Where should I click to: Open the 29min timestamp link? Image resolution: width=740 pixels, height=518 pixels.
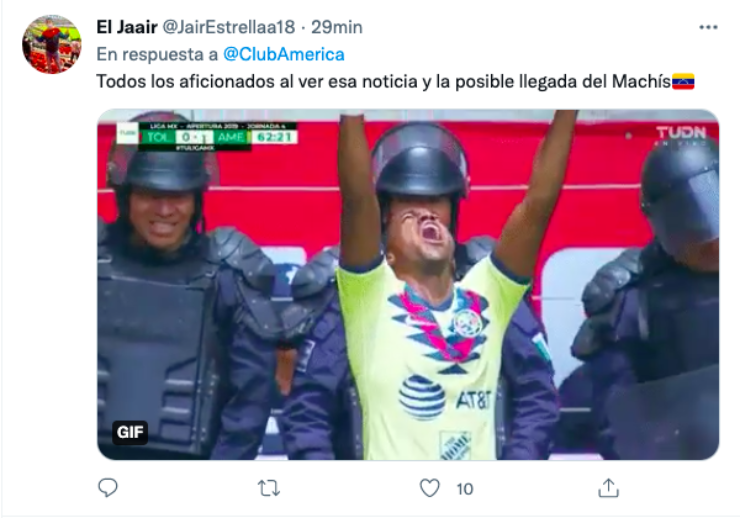tap(336, 27)
